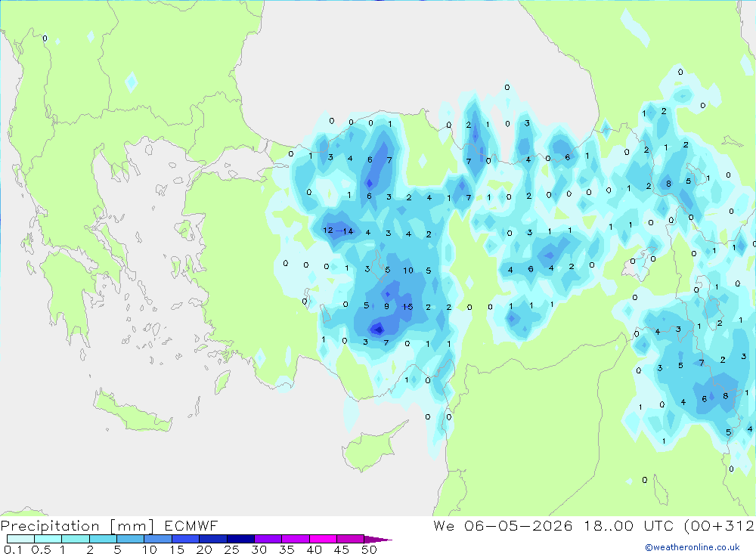Click the 0.1–0.5 mm legend color swatch
Image resolution: width=756 pixels, height=554 pixels.
[20, 539]
